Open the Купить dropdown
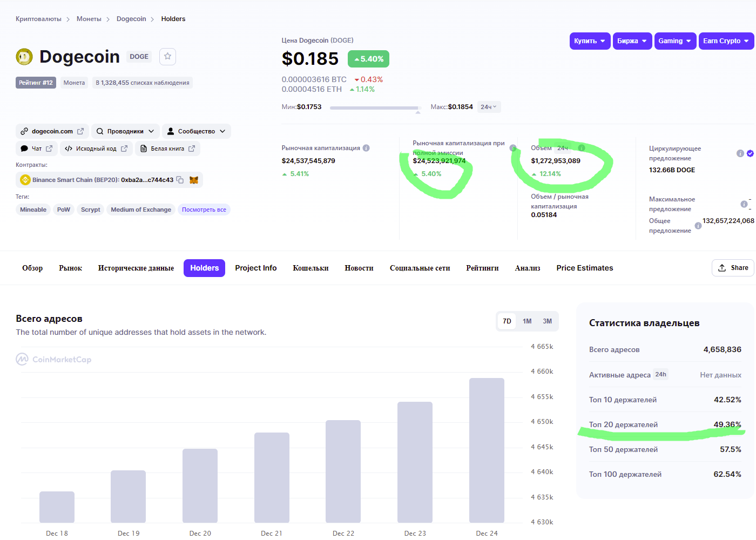 (590, 41)
